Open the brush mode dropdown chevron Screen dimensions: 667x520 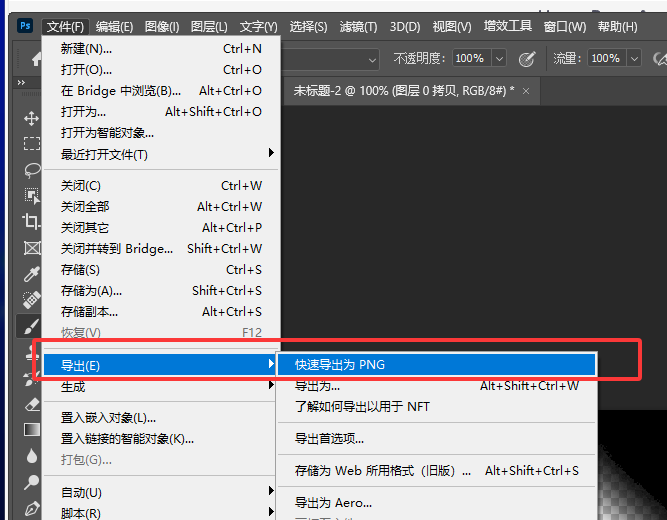click(x=372, y=60)
